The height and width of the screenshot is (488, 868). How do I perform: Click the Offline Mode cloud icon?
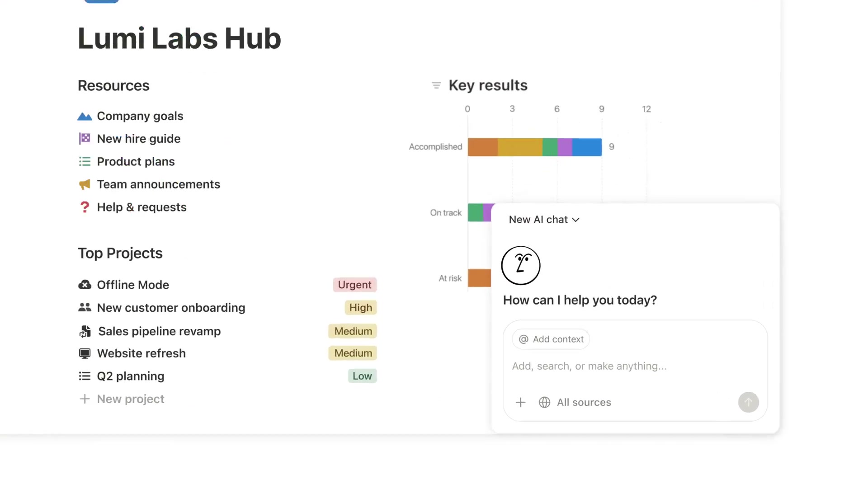[85, 285]
